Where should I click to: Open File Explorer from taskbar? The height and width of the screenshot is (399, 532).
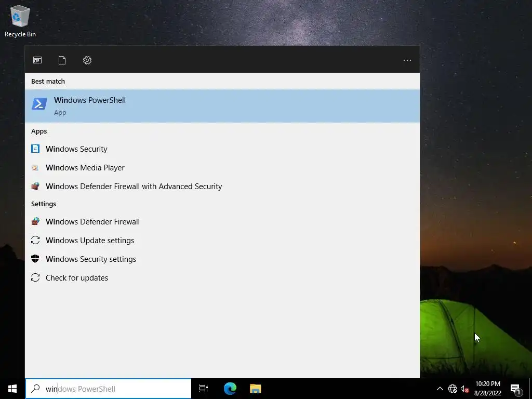[256, 389]
